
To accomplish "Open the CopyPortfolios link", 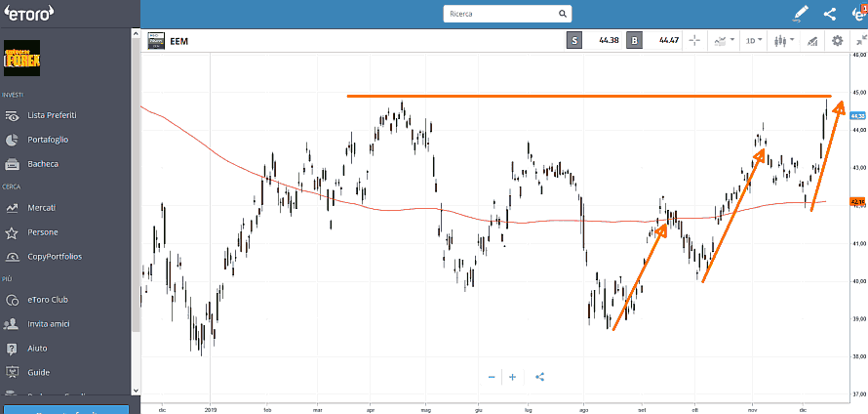I will click(x=55, y=257).
